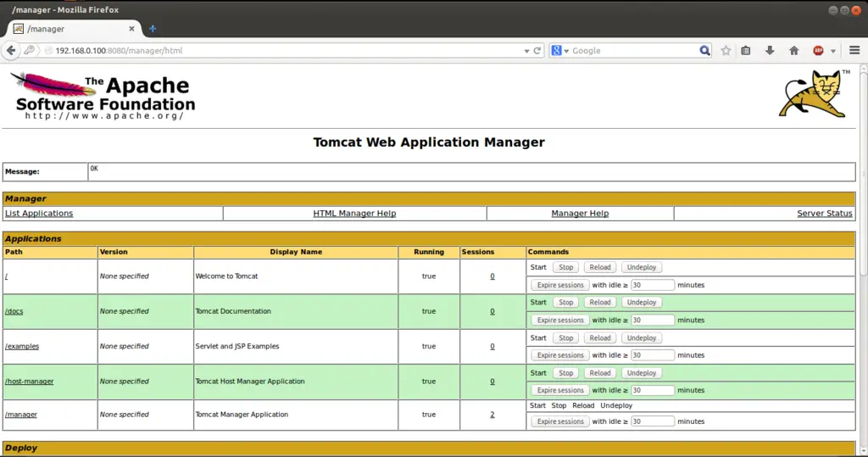
Task: Go to Firefox Home icon
Action: (x=793, y=50)
